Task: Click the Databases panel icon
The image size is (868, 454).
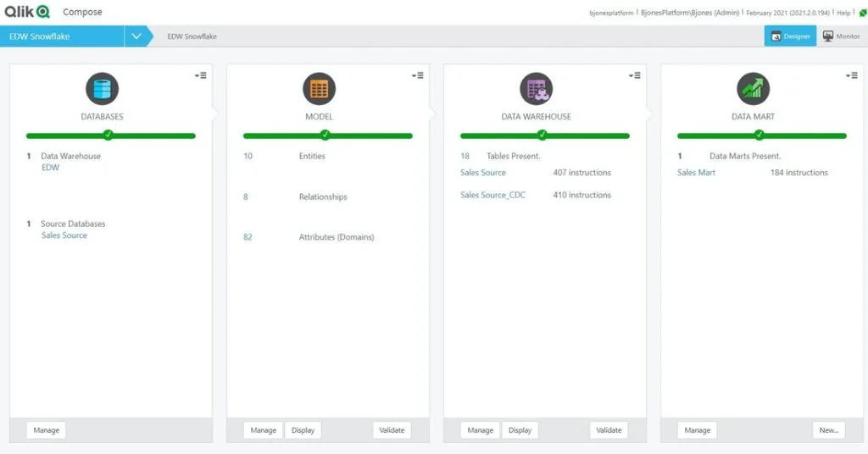Action: tap(103, 89)
